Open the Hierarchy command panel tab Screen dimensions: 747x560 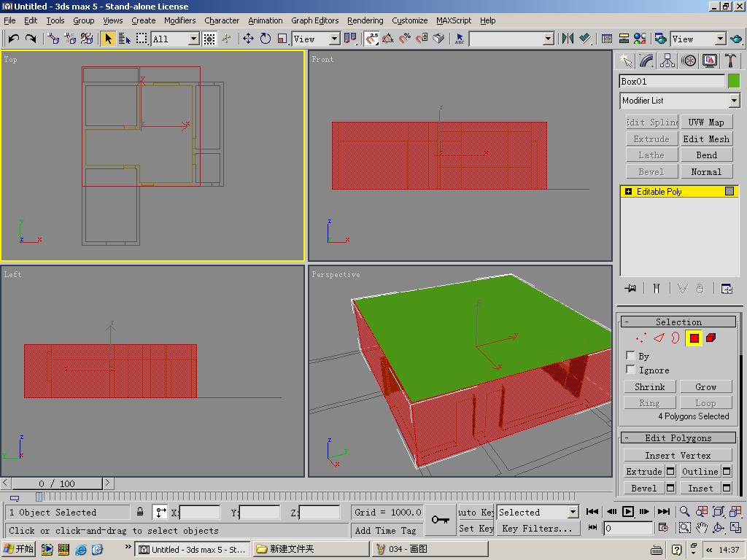(x=667, y=61)
